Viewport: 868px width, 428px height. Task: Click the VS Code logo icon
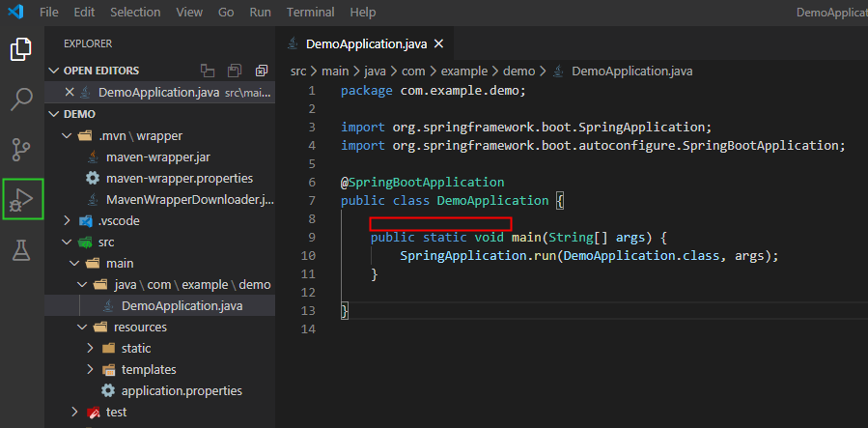(x=14, y=12)
